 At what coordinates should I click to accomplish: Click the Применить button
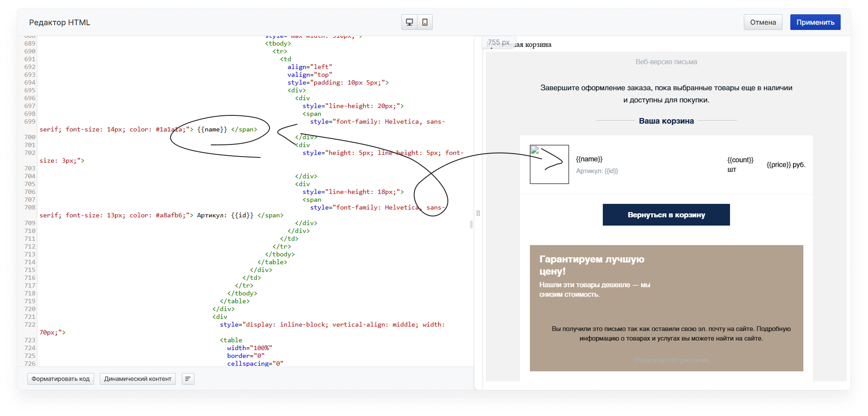coord(815,22)
